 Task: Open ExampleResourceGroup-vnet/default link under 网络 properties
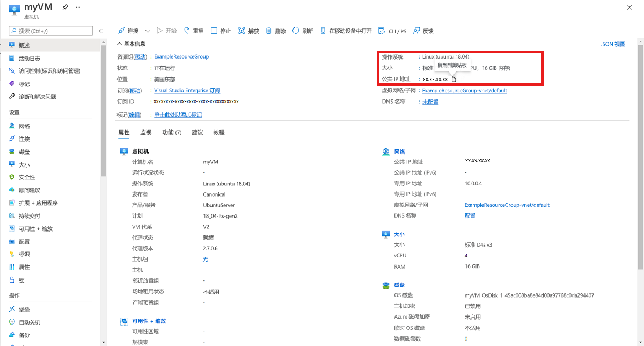pyautogui.click(x=507, y=205)
